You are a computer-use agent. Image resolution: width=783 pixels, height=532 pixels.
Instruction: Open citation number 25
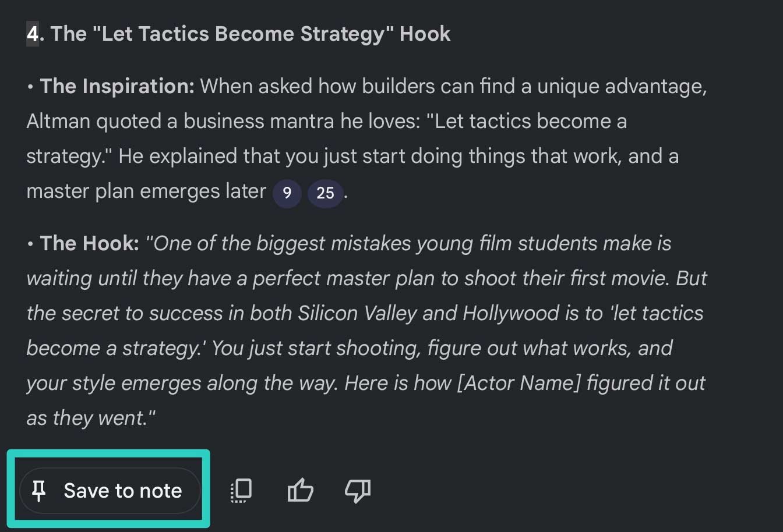[x=325, y=193]
